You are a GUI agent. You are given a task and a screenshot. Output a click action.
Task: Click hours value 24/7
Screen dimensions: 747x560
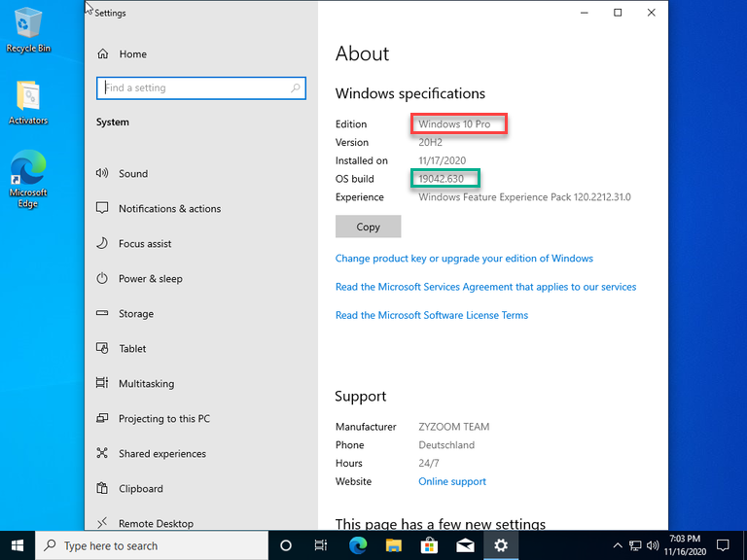click(429, 463)
